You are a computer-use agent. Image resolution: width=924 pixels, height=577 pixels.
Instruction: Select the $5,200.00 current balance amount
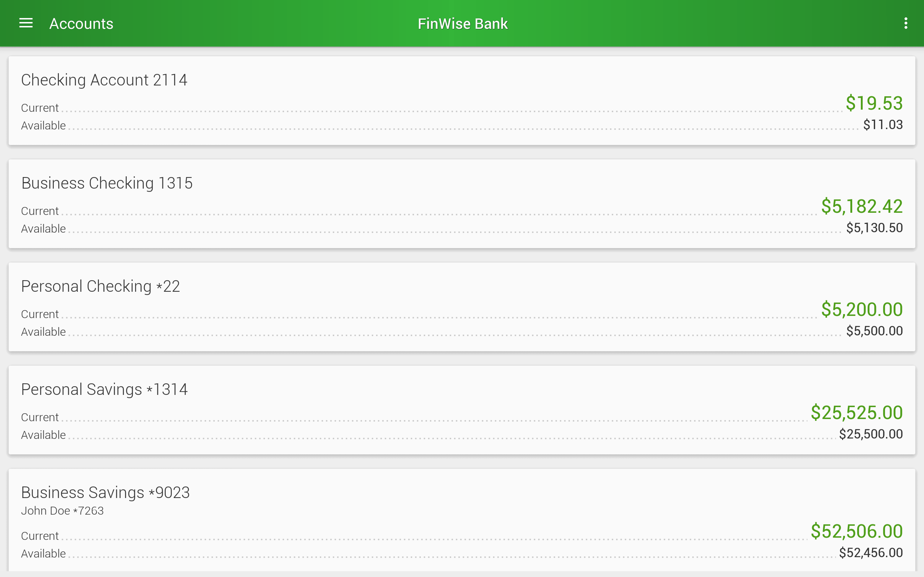[862, 309]
